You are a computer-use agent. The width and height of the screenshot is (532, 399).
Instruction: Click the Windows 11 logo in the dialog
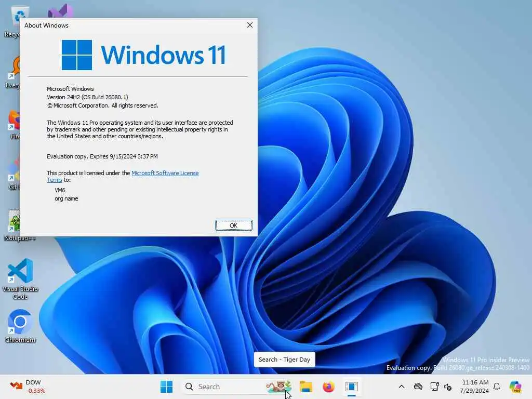pyautogui.click(x=143, y=55)
